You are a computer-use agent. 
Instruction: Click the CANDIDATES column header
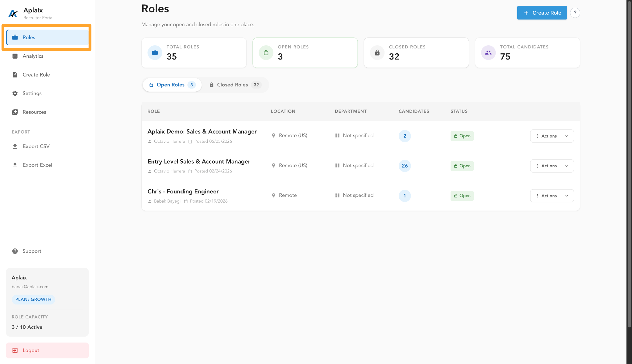[414, 111]
